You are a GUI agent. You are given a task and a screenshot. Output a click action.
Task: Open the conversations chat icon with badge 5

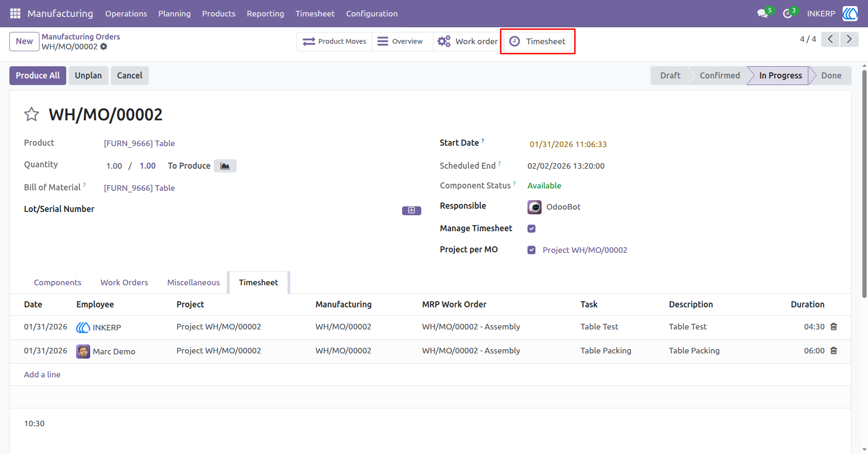(x=763, y=14)
